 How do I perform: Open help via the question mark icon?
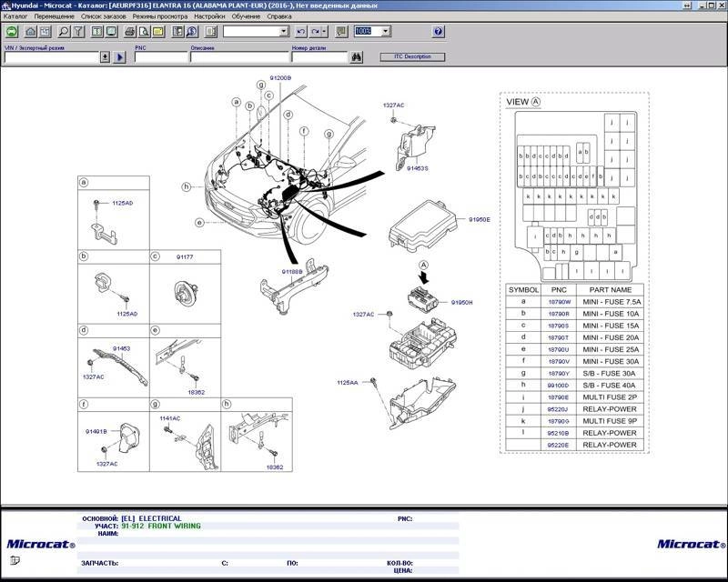pyautogui.click(x=438, y=32)
